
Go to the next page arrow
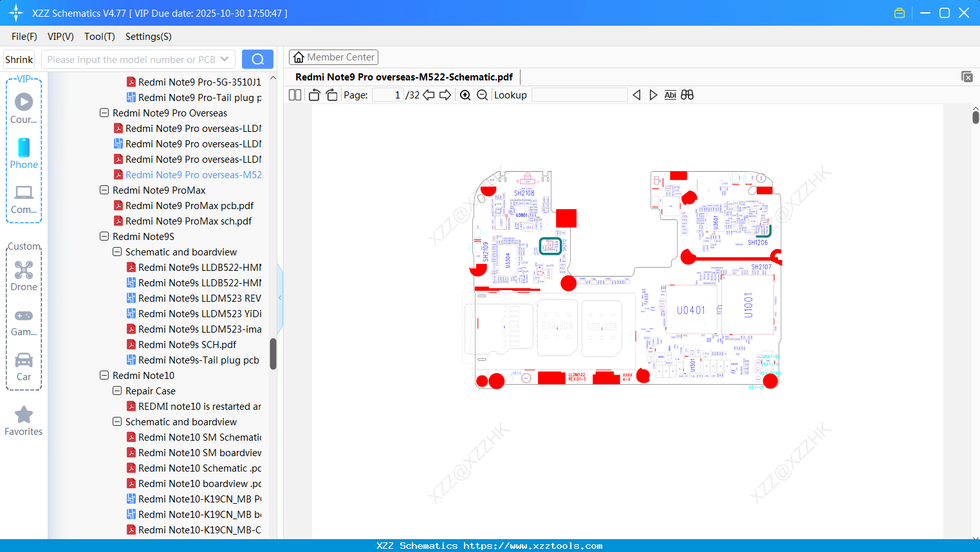tap(445, 95)
